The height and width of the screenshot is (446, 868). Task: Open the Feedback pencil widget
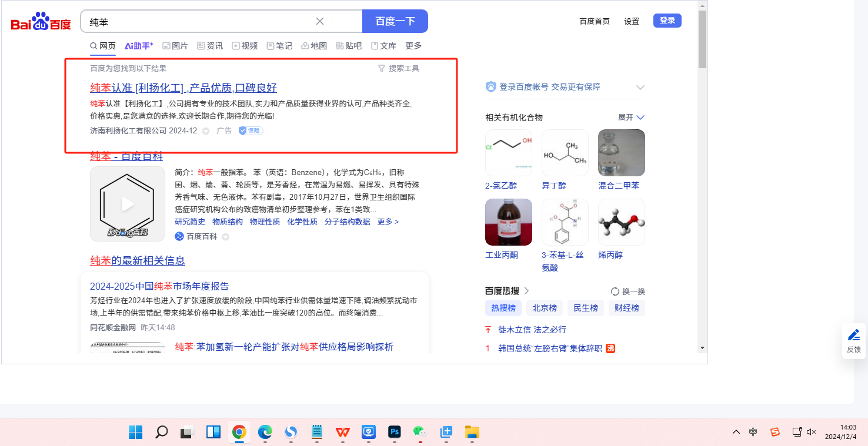pos(853,340)
